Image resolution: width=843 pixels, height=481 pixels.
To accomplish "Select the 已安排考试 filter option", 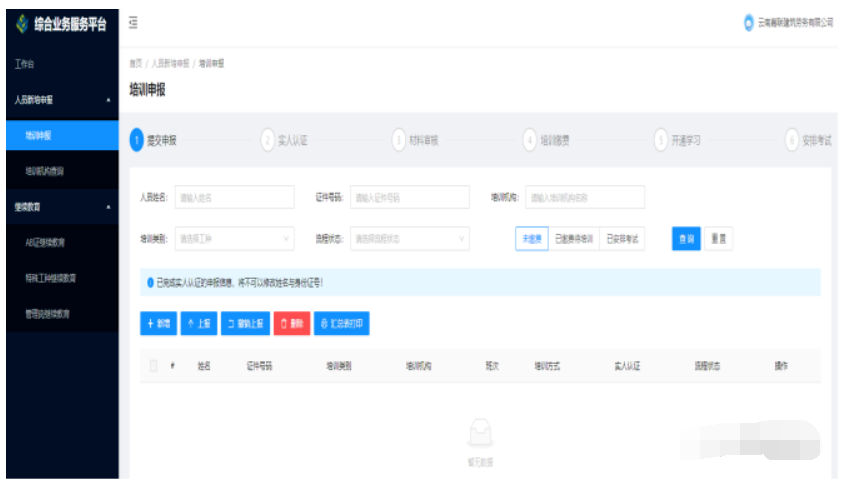I will pyautogui.click(x=622, y=239).
